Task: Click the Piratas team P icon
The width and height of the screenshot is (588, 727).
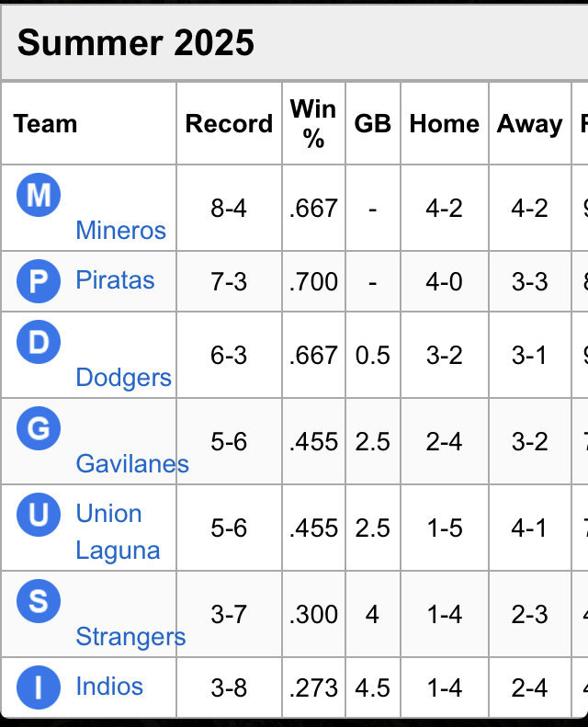Action: click(39, 281)
